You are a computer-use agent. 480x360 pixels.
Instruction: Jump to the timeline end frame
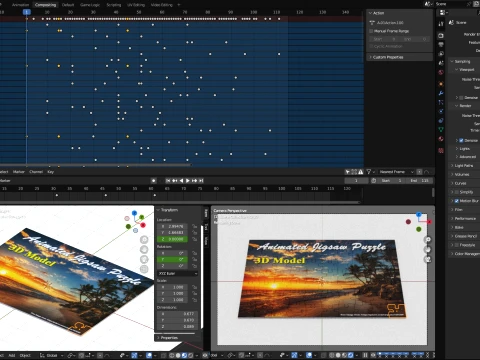(x=201, y=181)
